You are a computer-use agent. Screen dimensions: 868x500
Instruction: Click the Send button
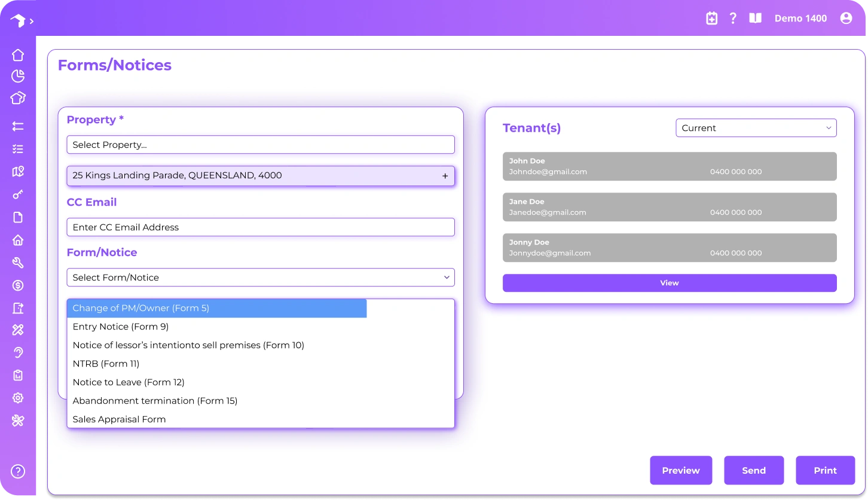pyautogui.click(x=753, y=471)
